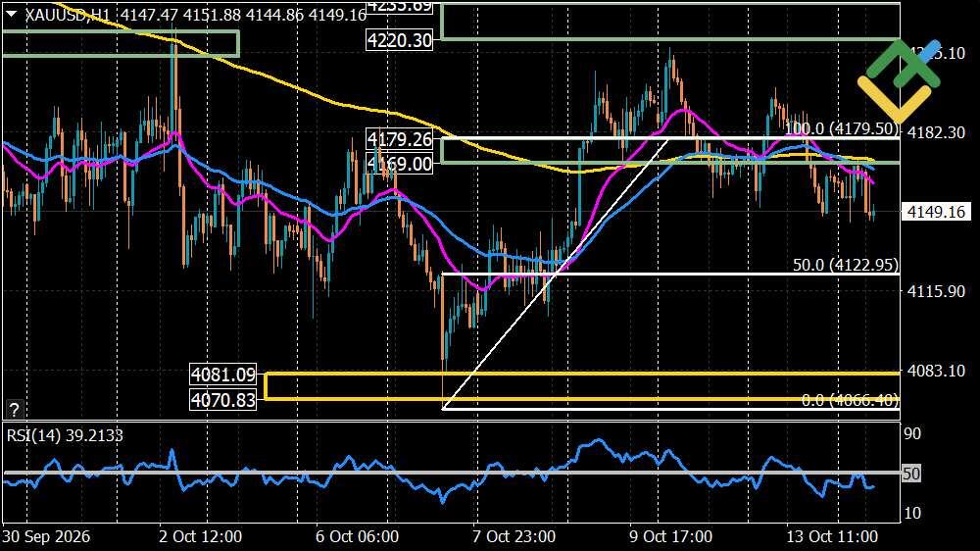Click the 9 Oct 17:00 time label
The image size is (980, 551).
click(x=670, y=536)
